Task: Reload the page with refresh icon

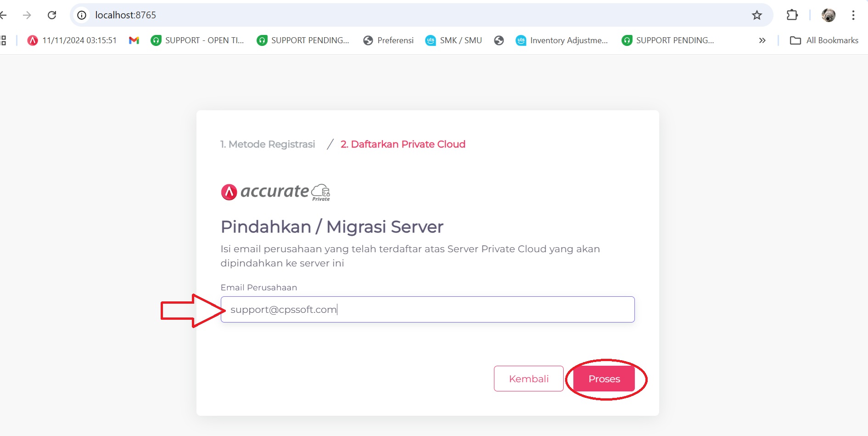Action: 52,15
